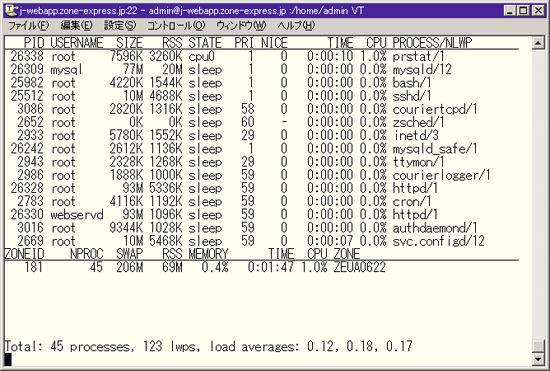Image resolution: width=550 pixels, height=371 pixels.
Task: Click the terminal cursor block
Action: tap(8, 359)
